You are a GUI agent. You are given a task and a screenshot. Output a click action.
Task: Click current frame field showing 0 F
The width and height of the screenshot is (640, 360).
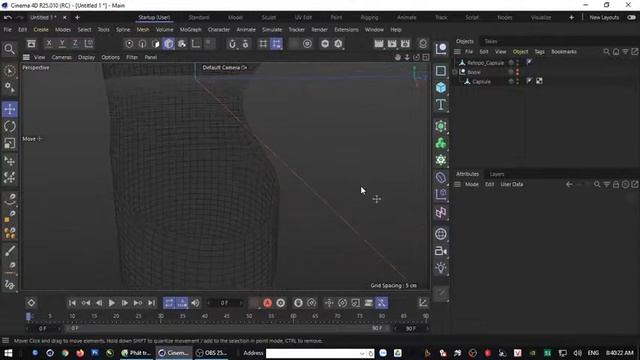[x=225, y=303]
